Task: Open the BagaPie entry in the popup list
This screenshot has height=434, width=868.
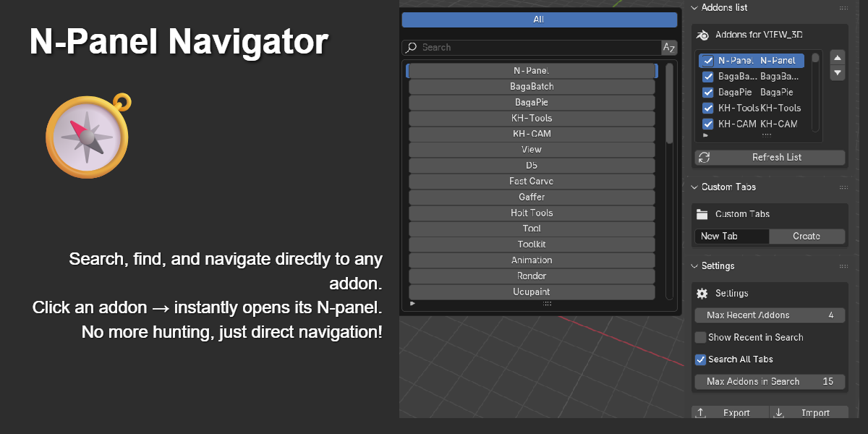Action: [532, 103]
